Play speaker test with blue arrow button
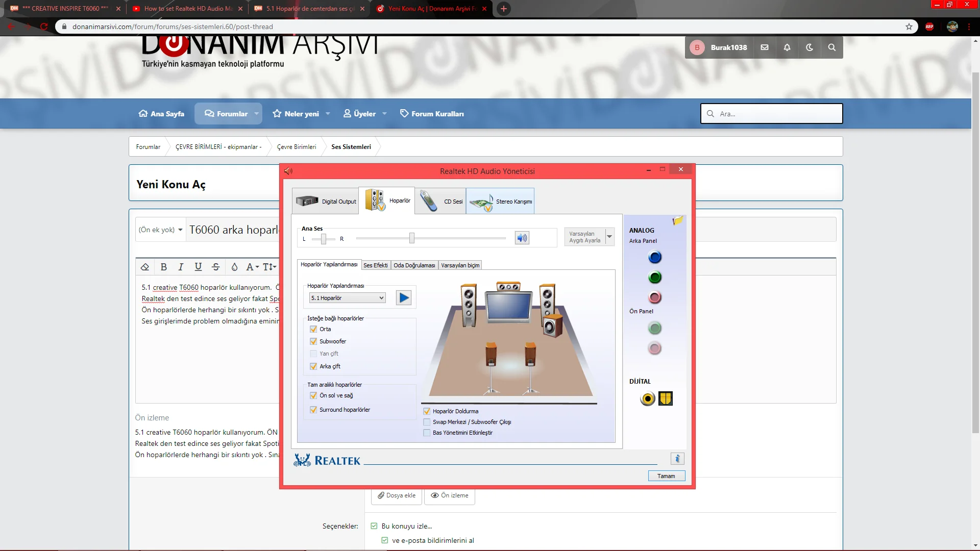This screenshot has width=980, height=551. point(404,298)
